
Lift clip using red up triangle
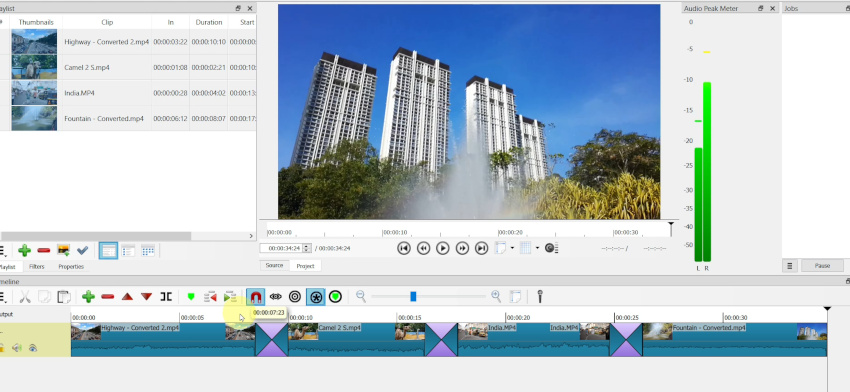click(127, 297)
